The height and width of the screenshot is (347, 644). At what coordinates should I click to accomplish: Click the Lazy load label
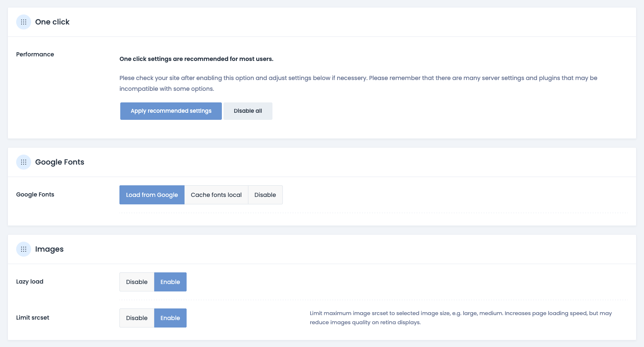(30, 281)
